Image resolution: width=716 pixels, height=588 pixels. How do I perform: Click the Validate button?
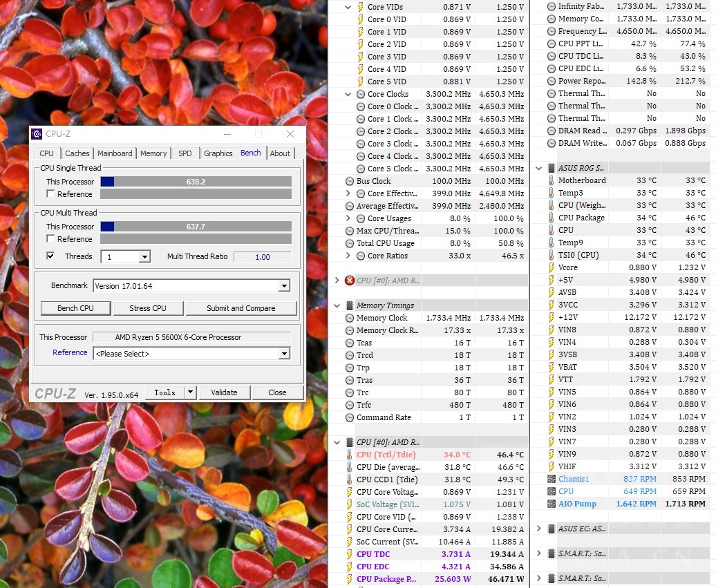pos(224,392)
